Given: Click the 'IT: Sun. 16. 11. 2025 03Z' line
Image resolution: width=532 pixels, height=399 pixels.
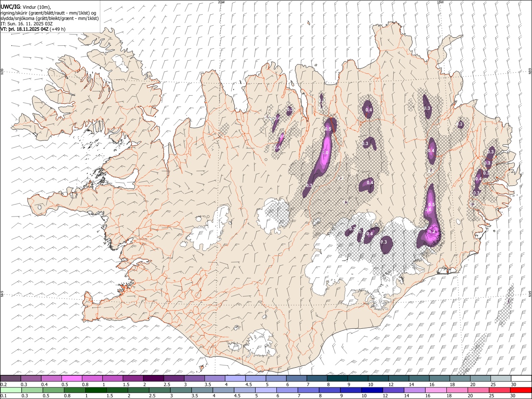Looking at the screenshot, I should point(27,24).
